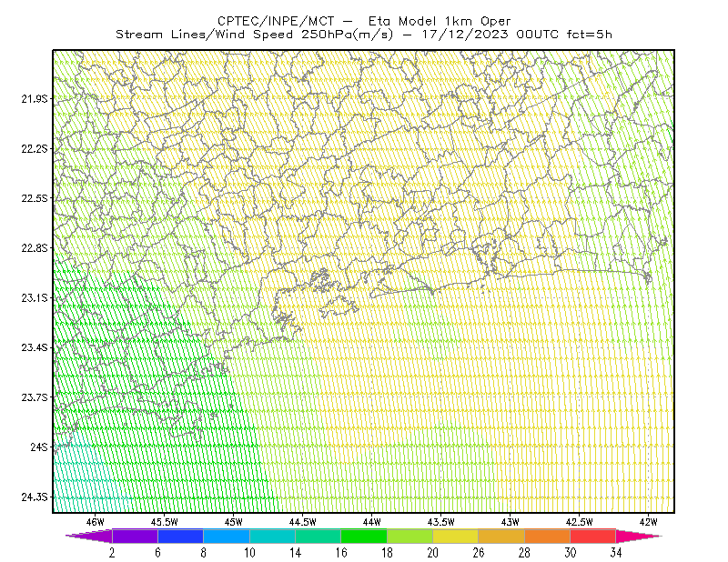Screen dimensions: 728x562
Task: Click the orange 28-30 legend swatch
Action: tap(548, 536)
